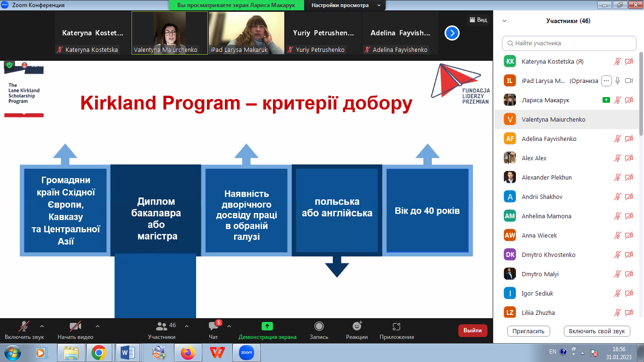Image resolution: width=644 pixels, height=362 pixels.
Task: Click screen-share indicator for Лариса Макарук
Action: [606, 100]
